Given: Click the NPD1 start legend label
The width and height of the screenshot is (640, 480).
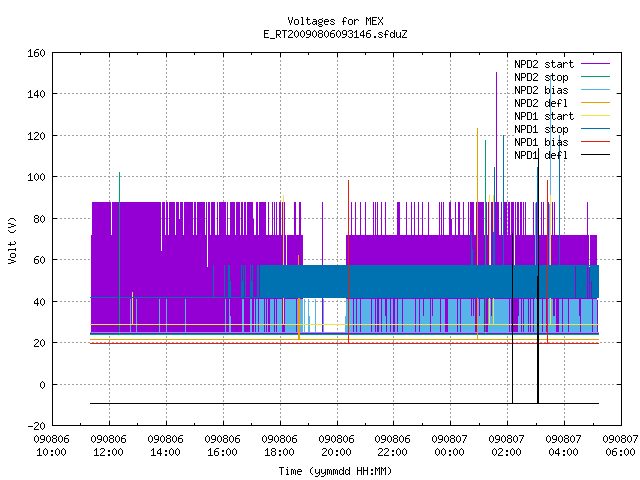Looking at the screenshot, I should (x=544, y=116).
